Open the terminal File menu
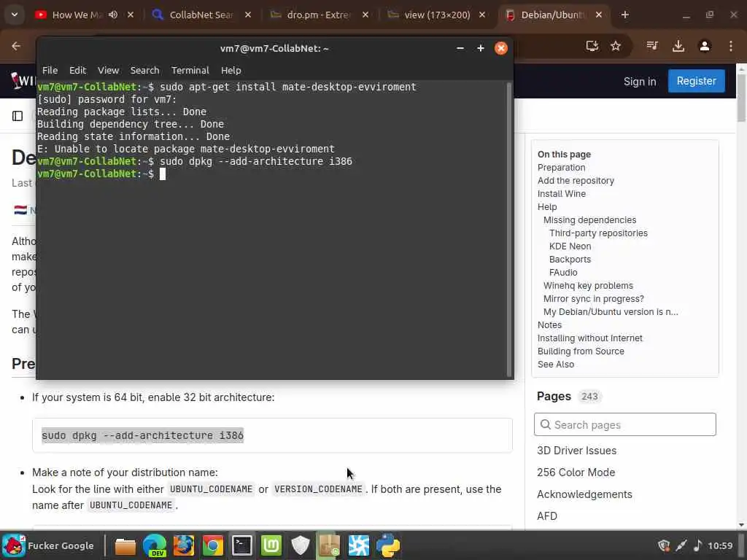Screen dimensions: 747x560 [x=50, y=70]
